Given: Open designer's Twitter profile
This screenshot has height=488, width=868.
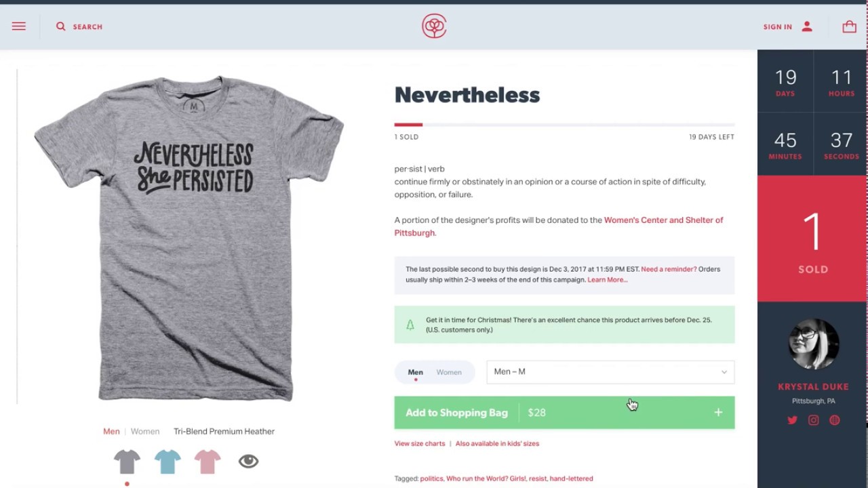Looking at the screenshot, I should coord(792,420).
